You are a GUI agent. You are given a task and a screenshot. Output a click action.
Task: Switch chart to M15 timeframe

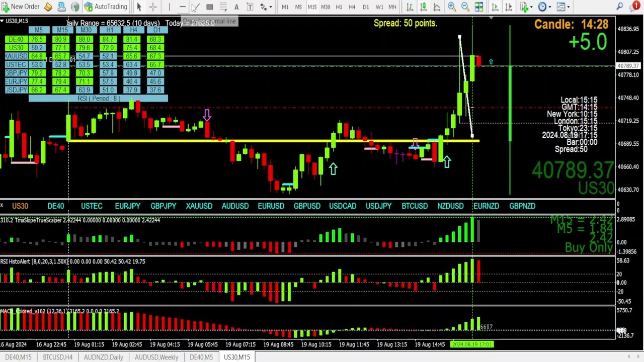click(312, 7)
